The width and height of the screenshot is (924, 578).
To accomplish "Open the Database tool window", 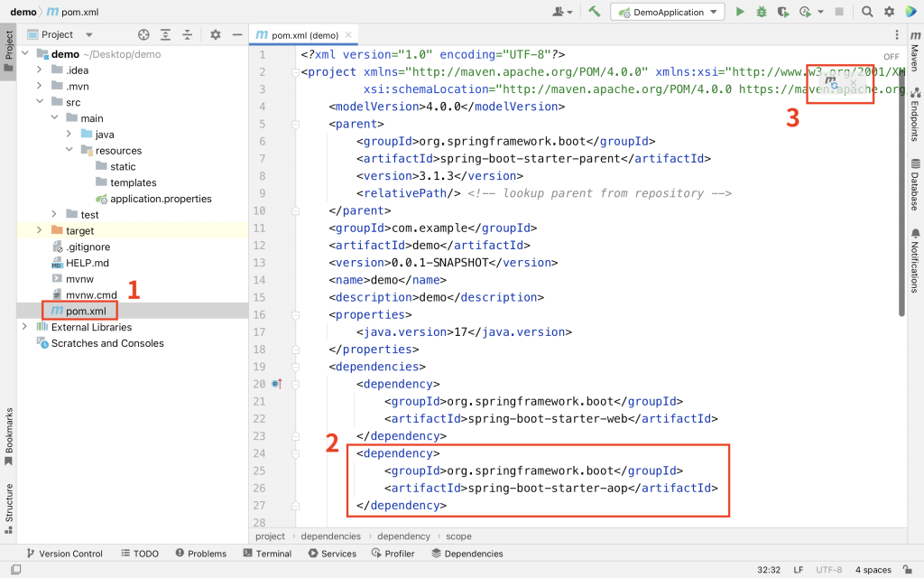I will coord(915,184).
